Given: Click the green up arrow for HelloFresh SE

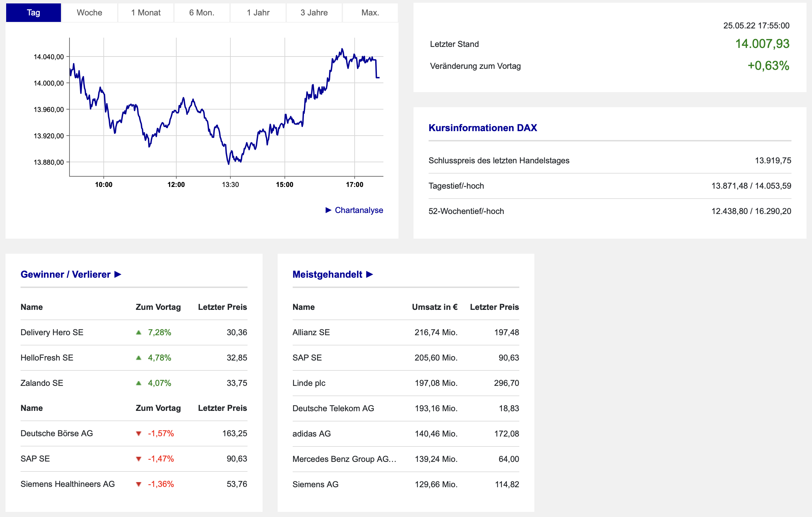Looking at the screenshot, I should pos(139,358).
